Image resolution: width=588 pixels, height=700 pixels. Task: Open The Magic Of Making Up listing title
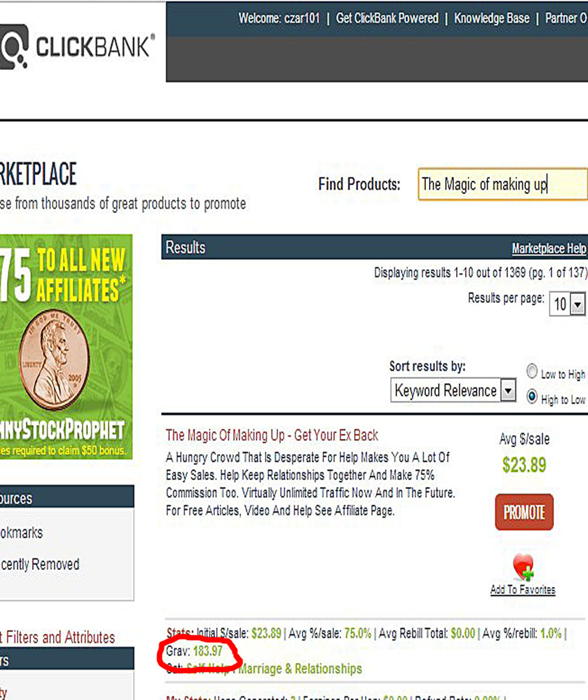[272, 435]
